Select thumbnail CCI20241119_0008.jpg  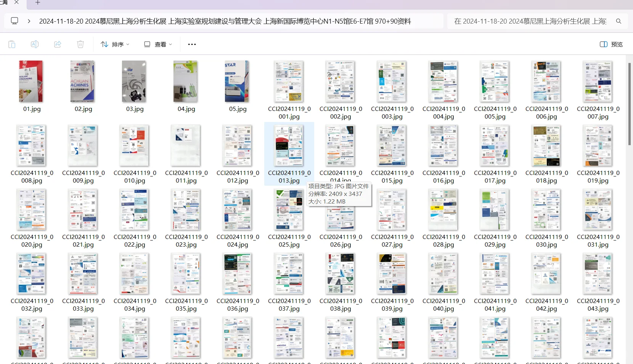[x=32, y=145]
